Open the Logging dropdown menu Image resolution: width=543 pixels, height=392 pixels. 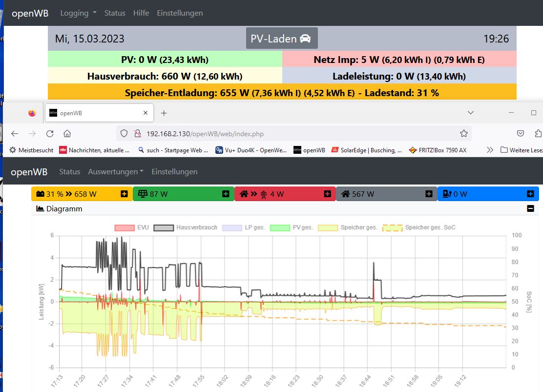point(78,13)
